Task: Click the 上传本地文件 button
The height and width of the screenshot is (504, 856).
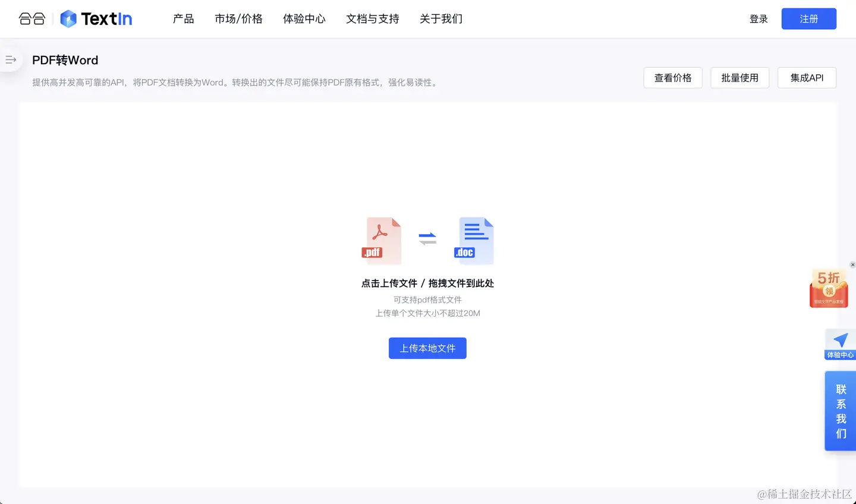Action: [427, 348]
